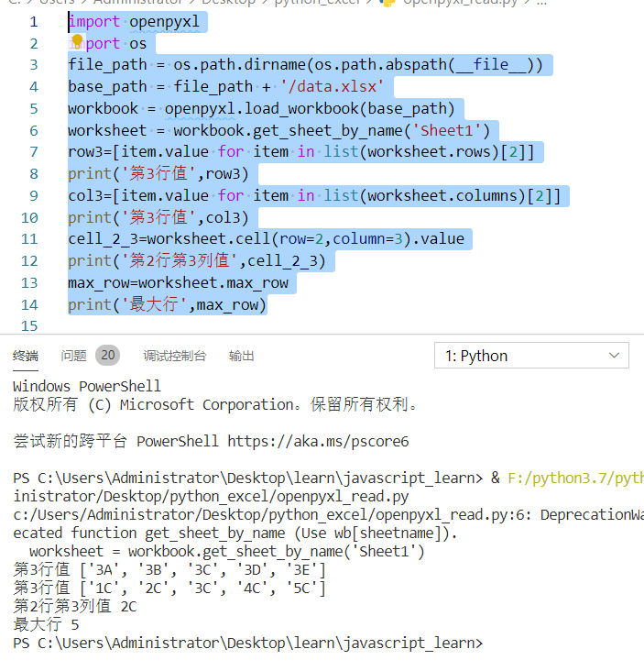Click terminal output '第2行第3列值 2C'
Viewport: 644px width, 671px height.
click(75, 607)
